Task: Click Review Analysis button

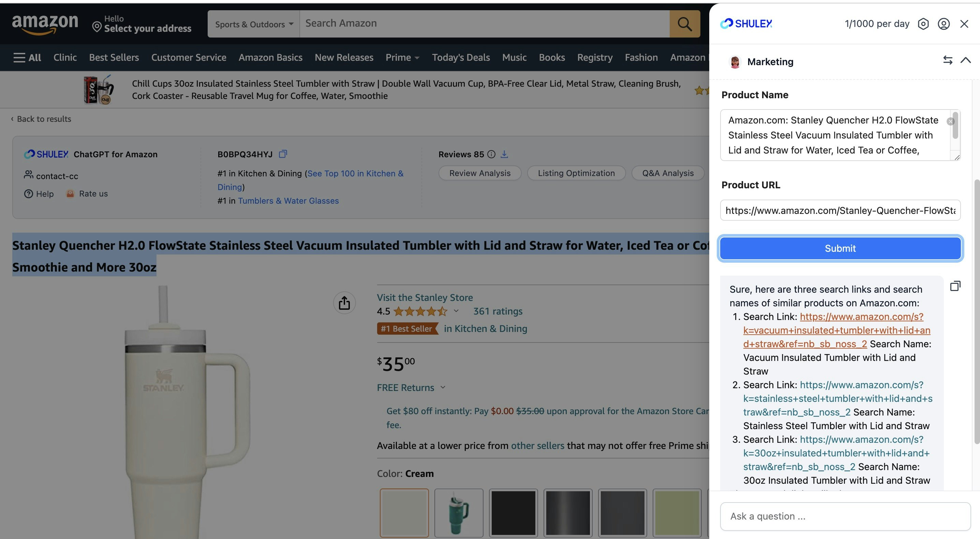Action: tap(480, 173)
